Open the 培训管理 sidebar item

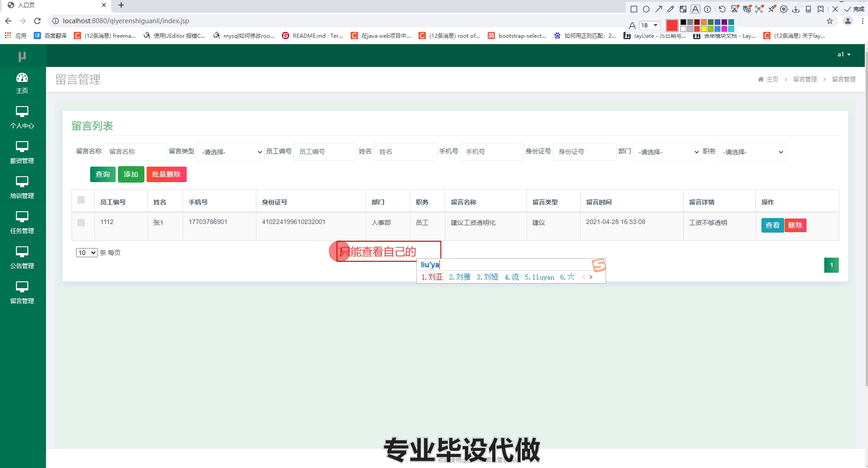pyautogui.click(x=22, y=188)
